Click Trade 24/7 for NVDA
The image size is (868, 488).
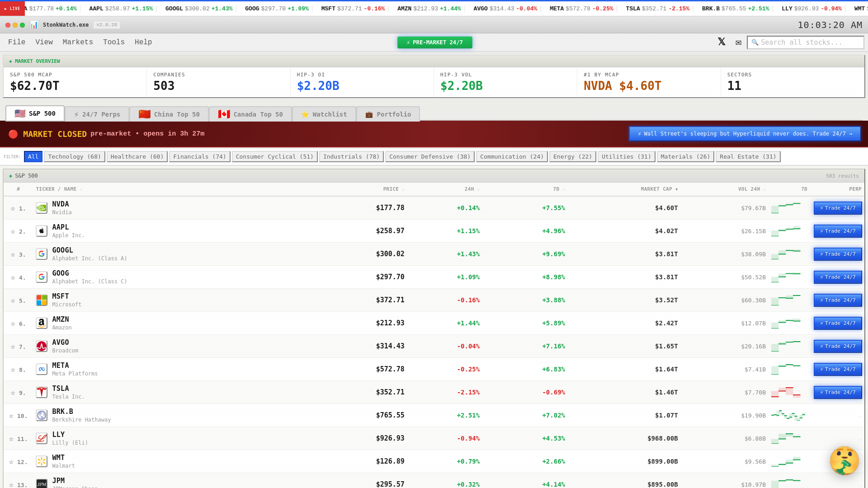tap(838, 208)
